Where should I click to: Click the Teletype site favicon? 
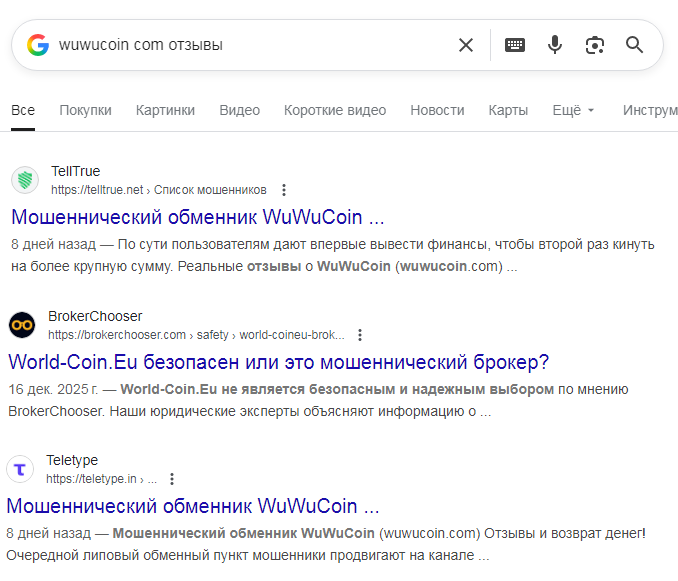pyautogui.click(x=20, y=470)
